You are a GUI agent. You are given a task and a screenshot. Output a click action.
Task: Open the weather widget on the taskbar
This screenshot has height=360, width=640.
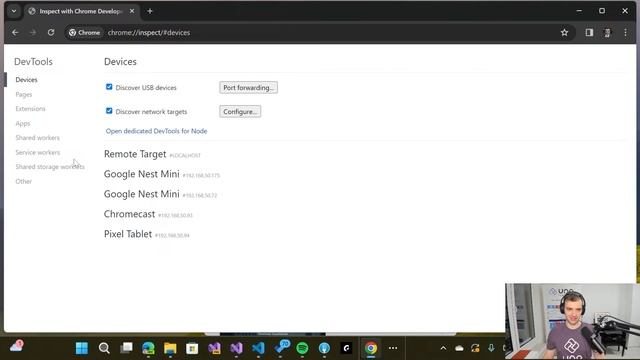point(16,347)
